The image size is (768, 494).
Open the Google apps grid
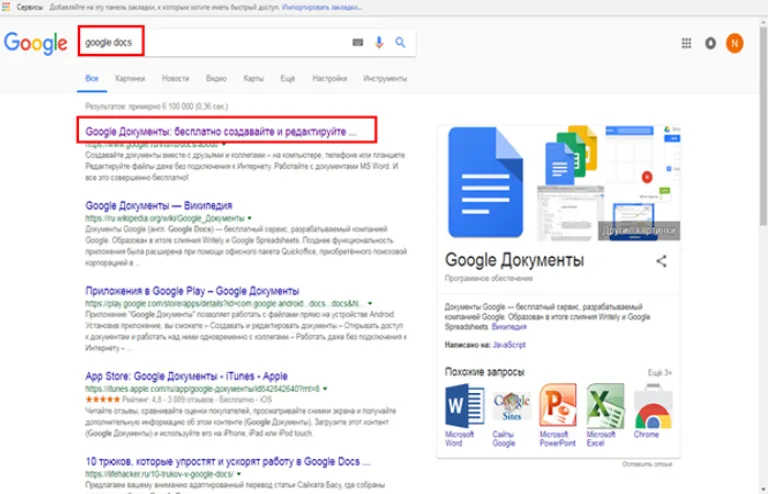(686, 43)
